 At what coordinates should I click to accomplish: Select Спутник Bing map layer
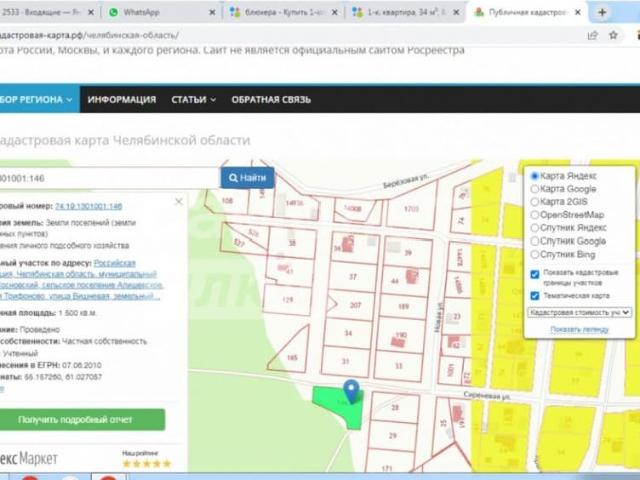coord(535,254)
